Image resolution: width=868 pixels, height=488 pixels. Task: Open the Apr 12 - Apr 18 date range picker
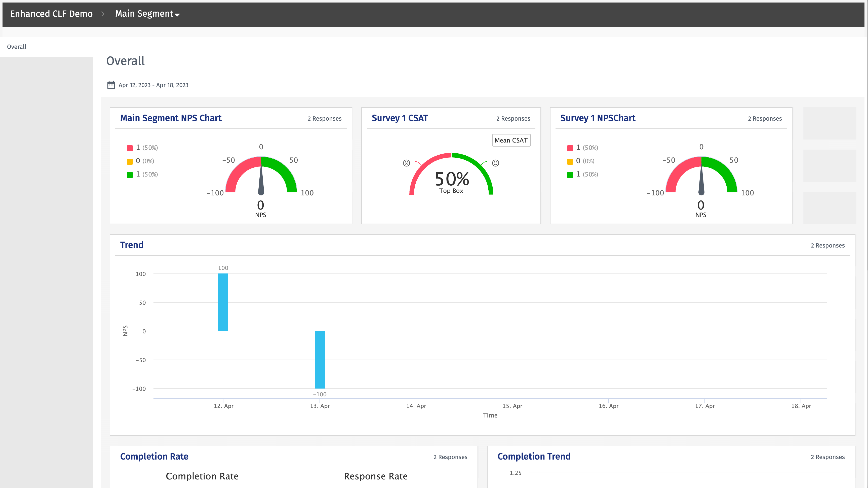(x=153, y=85)
